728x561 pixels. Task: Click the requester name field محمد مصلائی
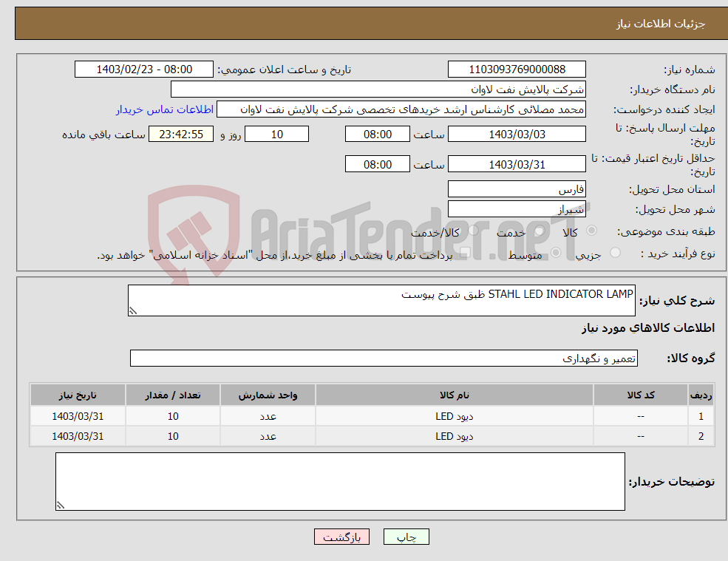click(x=401, y=109)
